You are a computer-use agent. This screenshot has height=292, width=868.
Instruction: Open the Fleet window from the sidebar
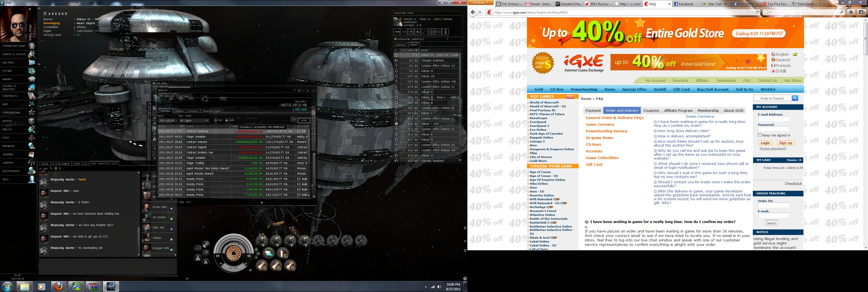coord(18,138)
